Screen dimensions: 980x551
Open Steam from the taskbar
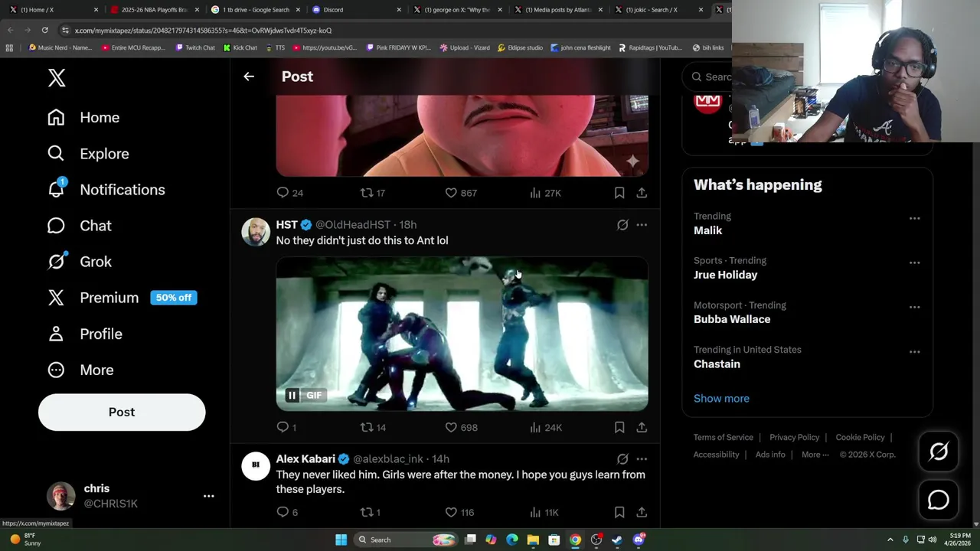point(617,540)
